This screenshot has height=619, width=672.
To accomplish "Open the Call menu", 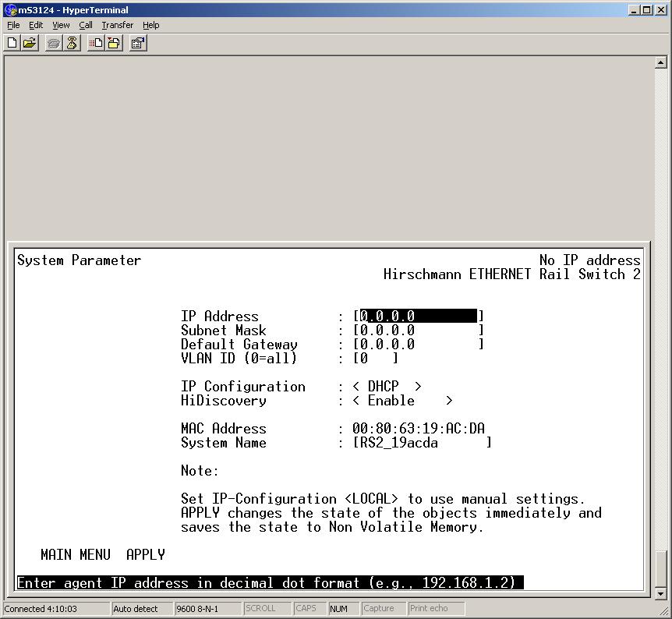I will pyautogui.click(x=86, y=25).
